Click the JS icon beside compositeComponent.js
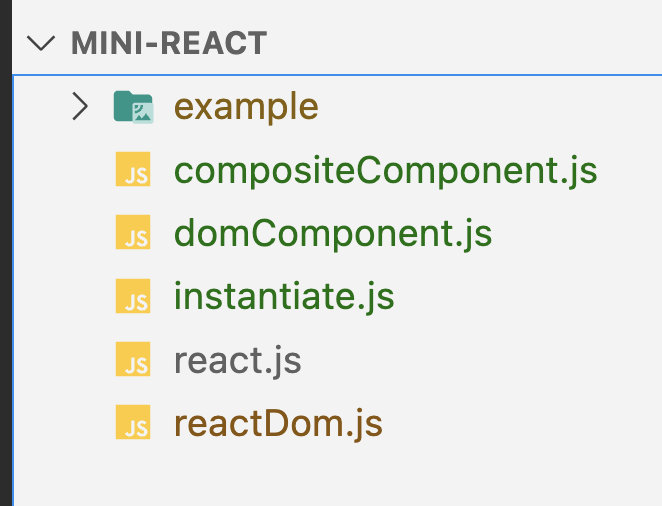 click(133, 171)
